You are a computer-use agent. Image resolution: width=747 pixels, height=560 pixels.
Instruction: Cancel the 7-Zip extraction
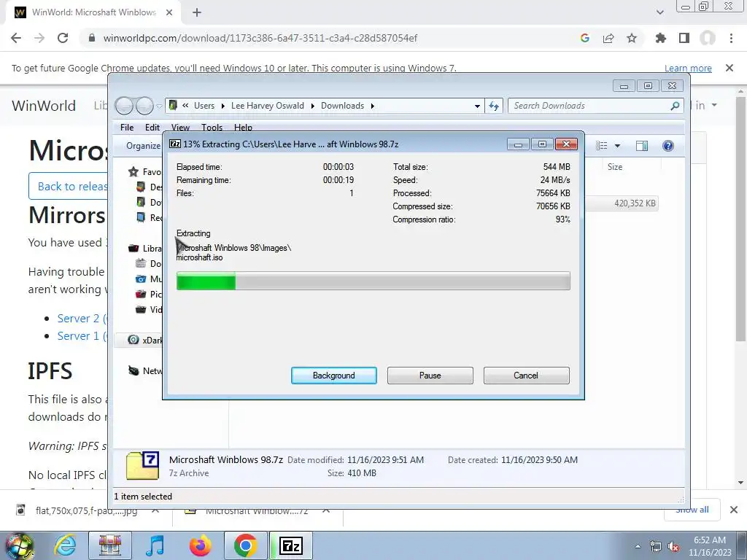(x=527, y=376)
